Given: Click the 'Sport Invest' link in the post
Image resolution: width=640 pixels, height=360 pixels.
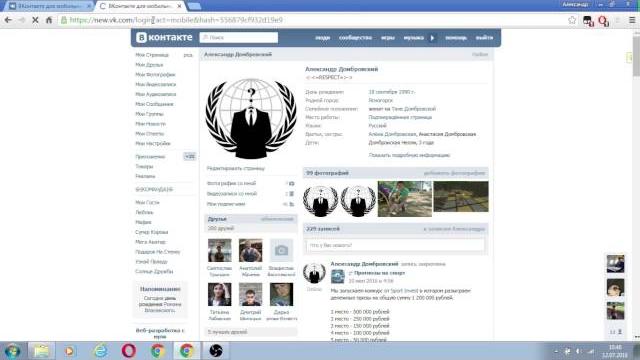Looking at the screenshot, I should click(x=404, y=291).
